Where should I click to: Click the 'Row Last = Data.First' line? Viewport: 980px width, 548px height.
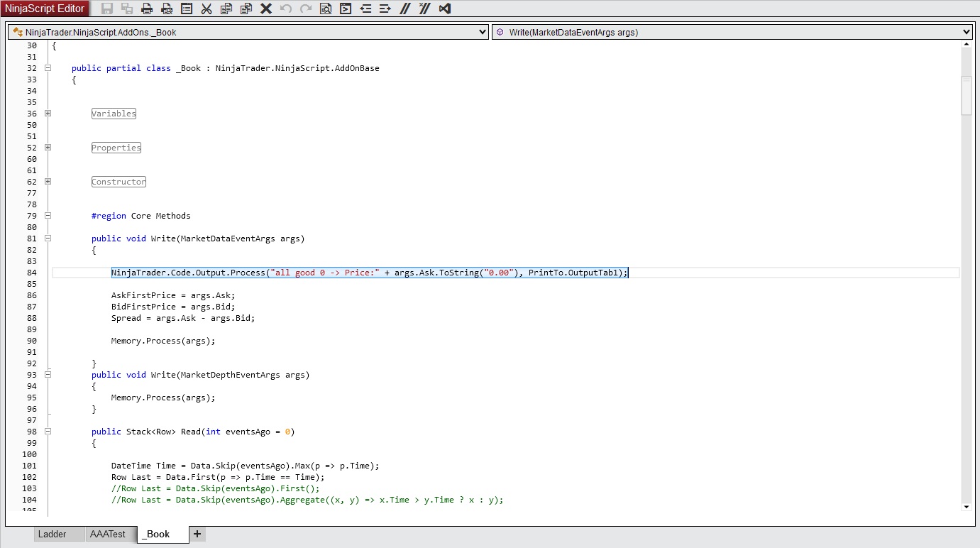tap(218, 477)
